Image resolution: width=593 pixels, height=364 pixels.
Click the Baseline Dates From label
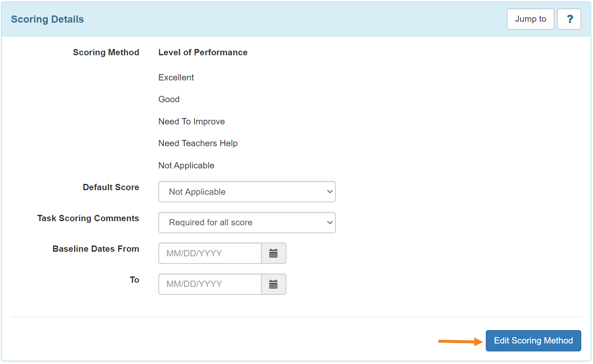coord(96,249)
